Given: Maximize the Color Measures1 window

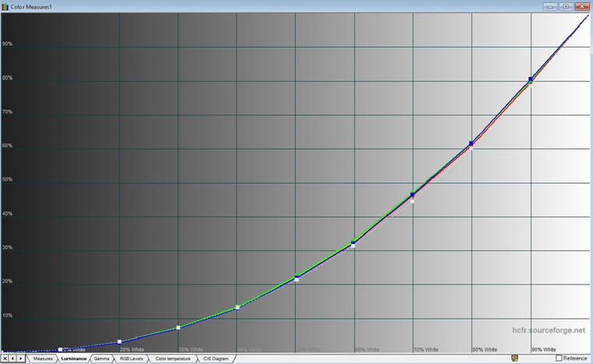Looking at the screenshot, I should click(x=566, y=6).
